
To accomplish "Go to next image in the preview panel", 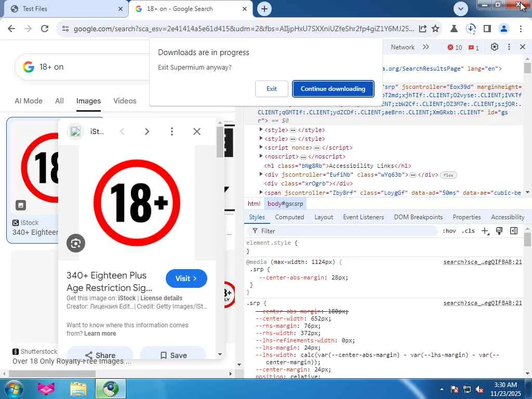I will pos(147,131).
